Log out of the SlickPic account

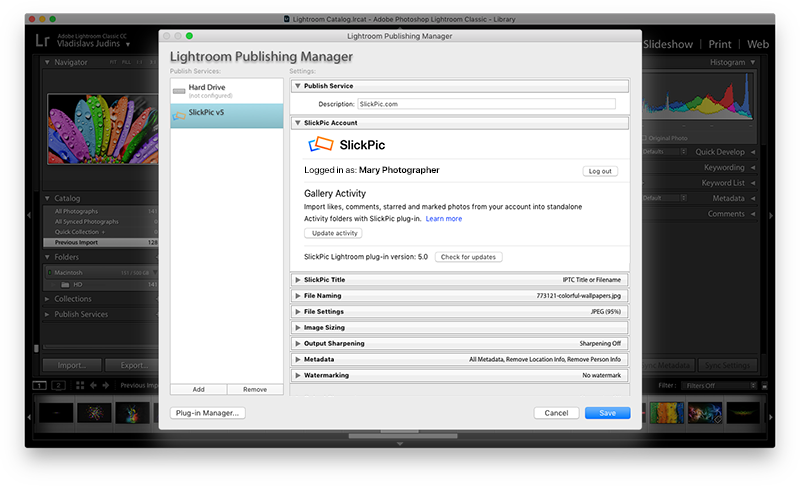(x=600, y=171)
